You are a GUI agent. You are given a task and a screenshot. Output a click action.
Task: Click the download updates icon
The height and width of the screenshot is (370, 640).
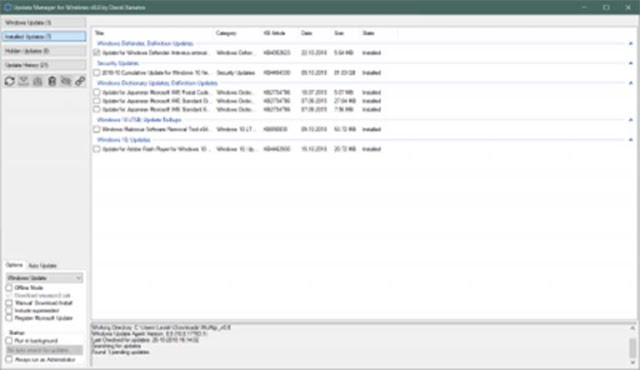(24, 81)
